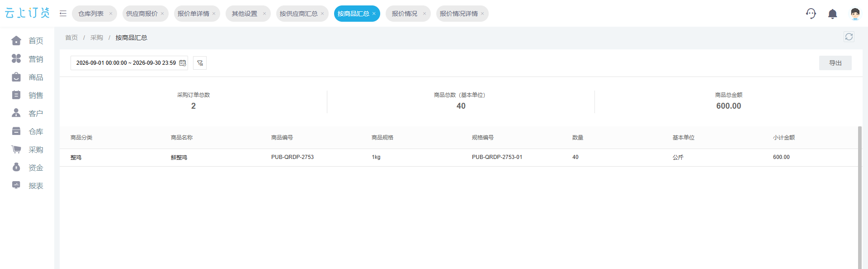Click the 商品规格 column header

click(x=382, y=138)
